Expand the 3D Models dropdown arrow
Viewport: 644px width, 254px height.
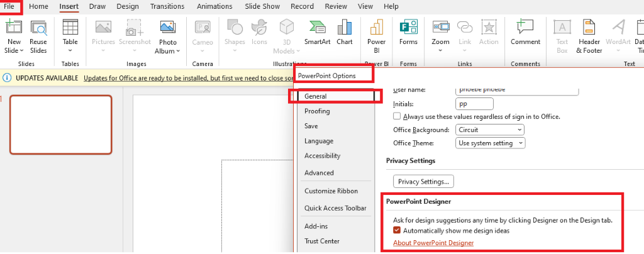[297, 52]
